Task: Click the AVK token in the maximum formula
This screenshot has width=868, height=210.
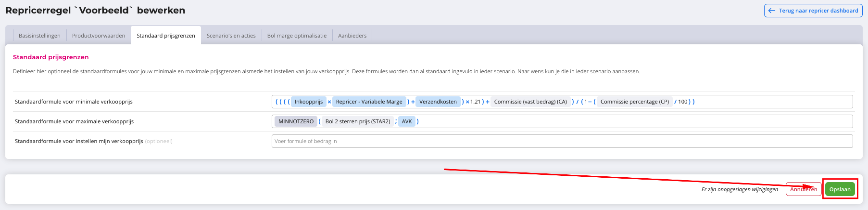Action: [407, 121]
